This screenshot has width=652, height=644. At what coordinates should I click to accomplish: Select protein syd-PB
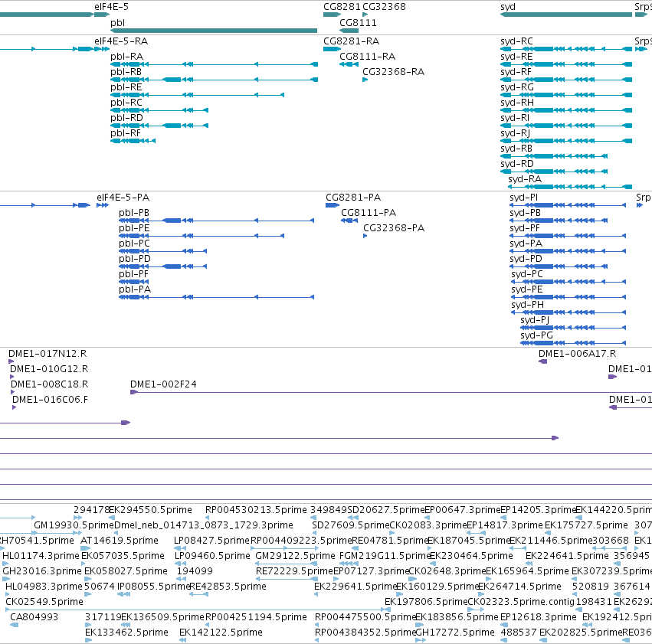[x=559, y=221]
